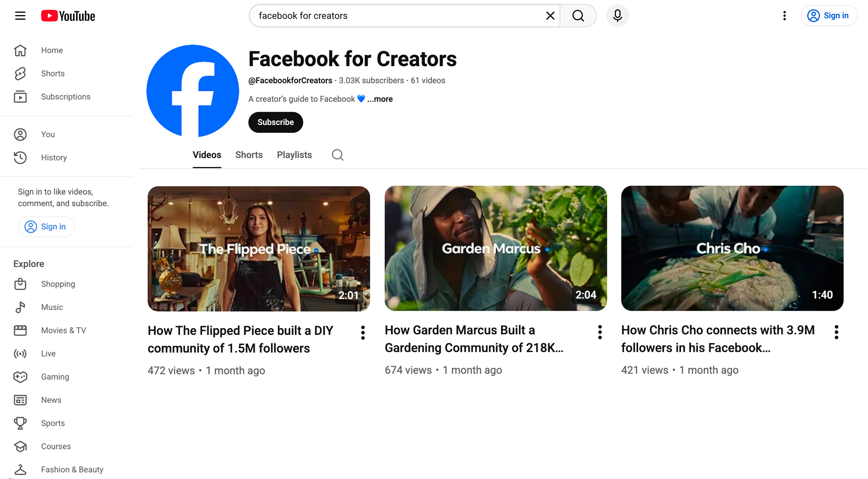Open Shorts in the sidebar

(53, 73)
